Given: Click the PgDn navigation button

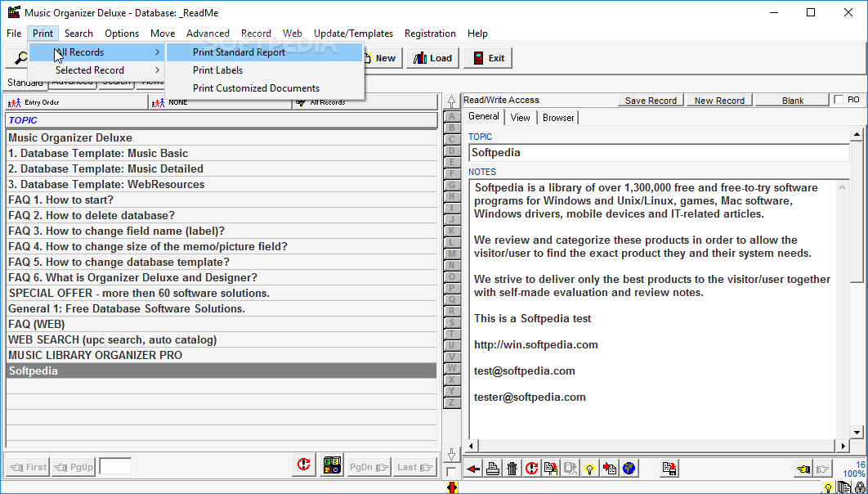Looking at the screenshot, I should click(369, 467).
